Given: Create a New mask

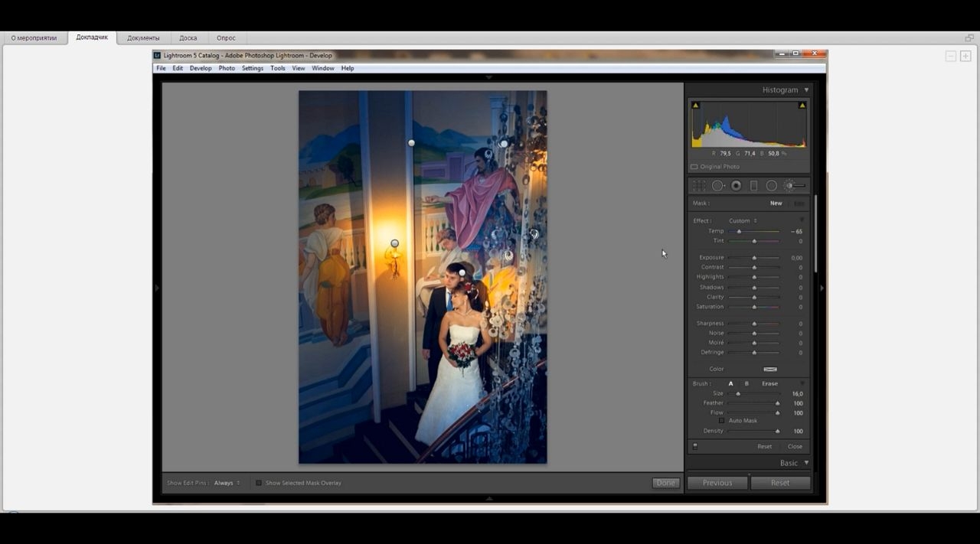Looking at the screenshot, I should [x=776, y=204].
